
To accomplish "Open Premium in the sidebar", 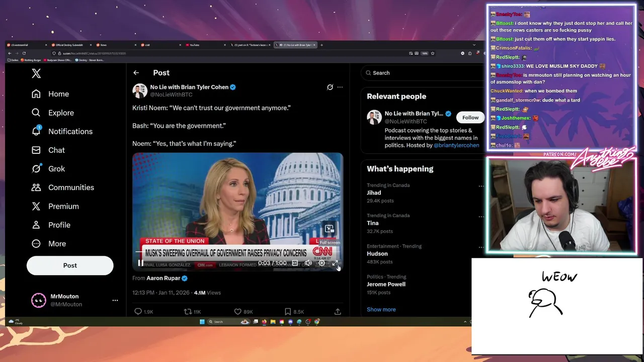I will coord(55,206).
